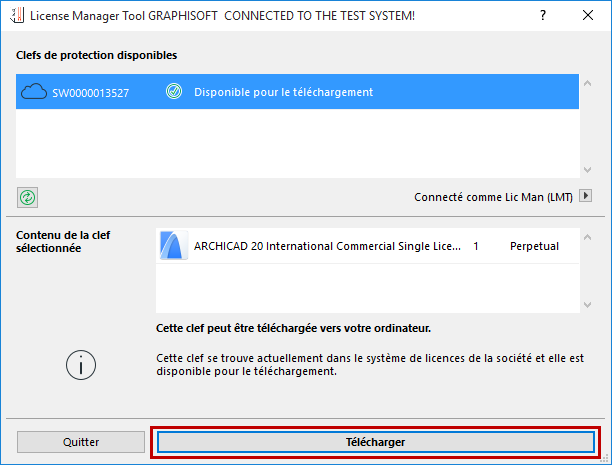The height and width of the screenshot is (465, 612).
Task: Click 'Connecté comme Lic Man (LMT)' text
Action: pyautogui.click(x=493, y=197)
